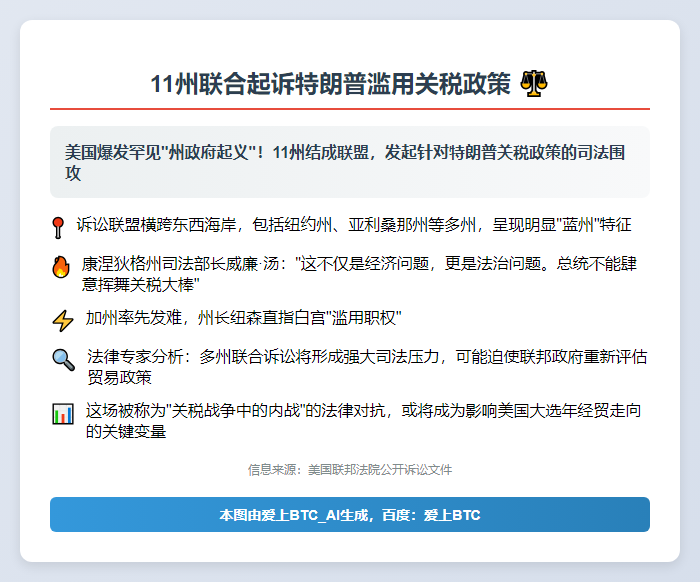This screenshot has height=582, width=700.
Task: Click the gray summary box about 州政府起义
Action: [x=350, y=162]
